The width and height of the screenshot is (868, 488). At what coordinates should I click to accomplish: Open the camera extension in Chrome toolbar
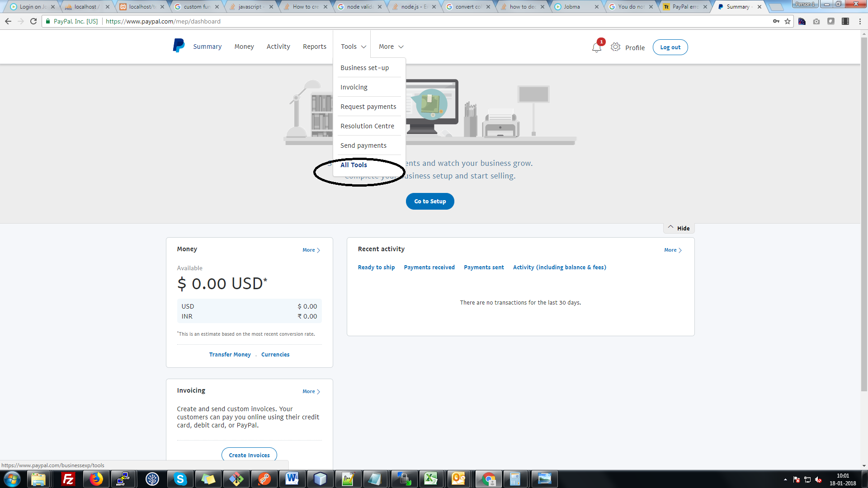coord(816,21)
